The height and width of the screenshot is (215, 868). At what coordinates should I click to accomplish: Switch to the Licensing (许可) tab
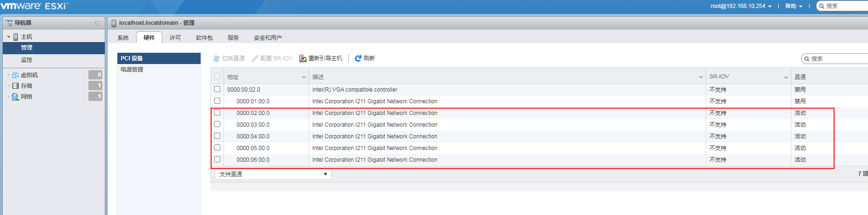click(175, 38)
